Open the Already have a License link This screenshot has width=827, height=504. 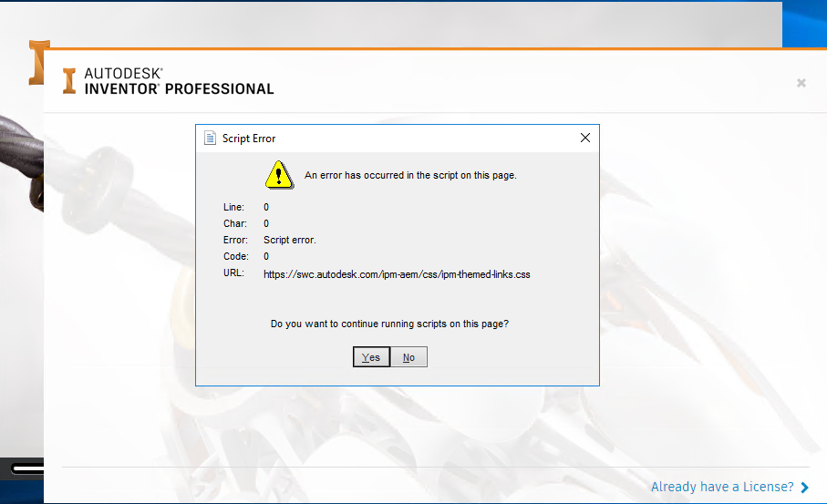pyautogui.click(x=722, y=487)
